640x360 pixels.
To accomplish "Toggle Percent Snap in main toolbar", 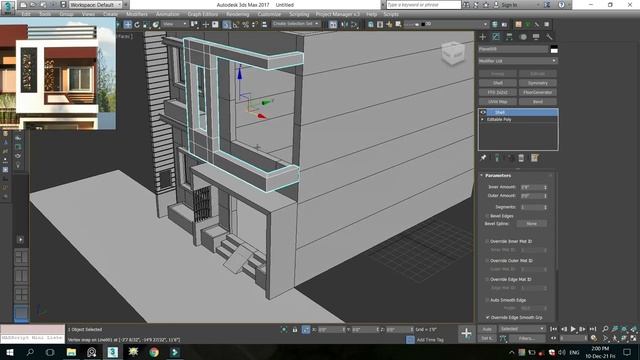I will pyautogui.click(x=245, y=24).
